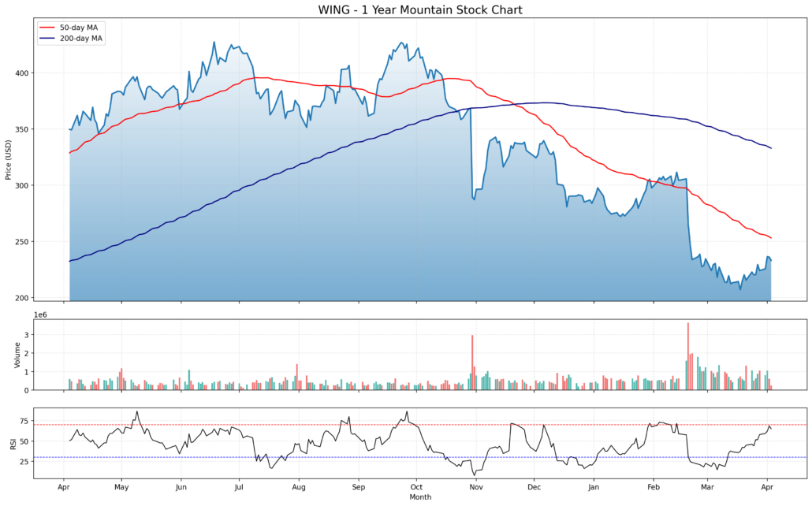Click the price tick label 250
812x506 pixels.
(x=22, y=242)
